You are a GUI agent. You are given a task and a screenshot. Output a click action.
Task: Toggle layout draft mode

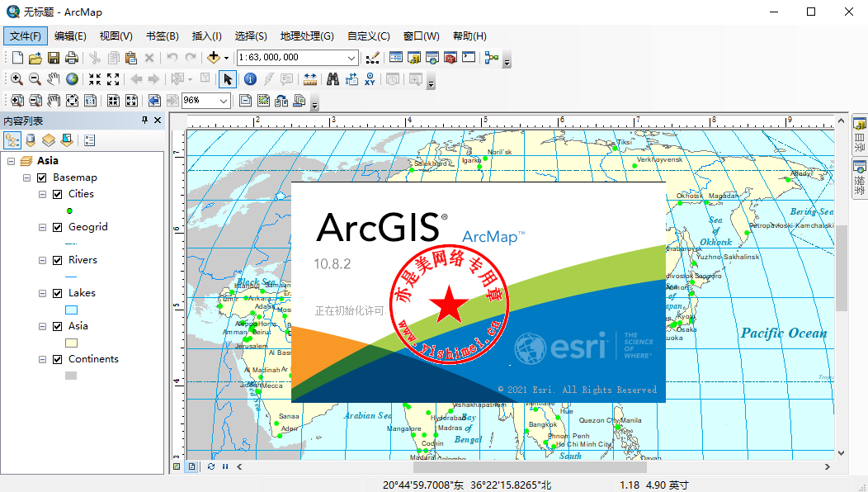[x=246, y=100]
